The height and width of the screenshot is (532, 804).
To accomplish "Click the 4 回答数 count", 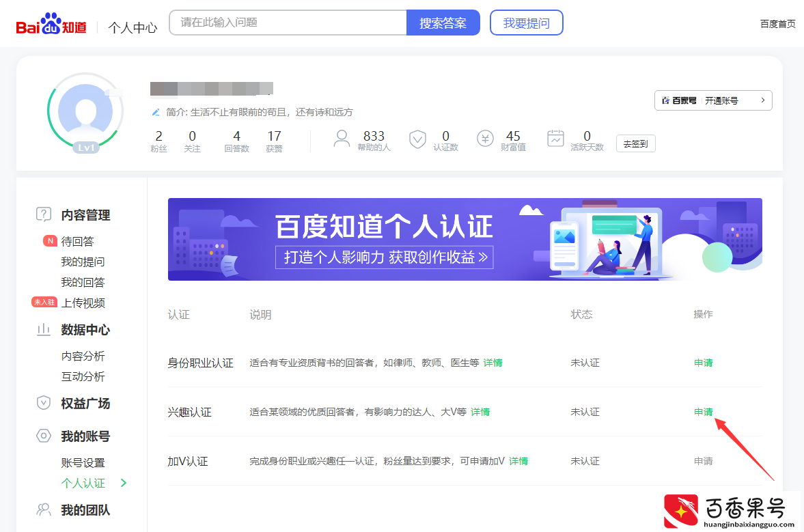I will (236, 141).
